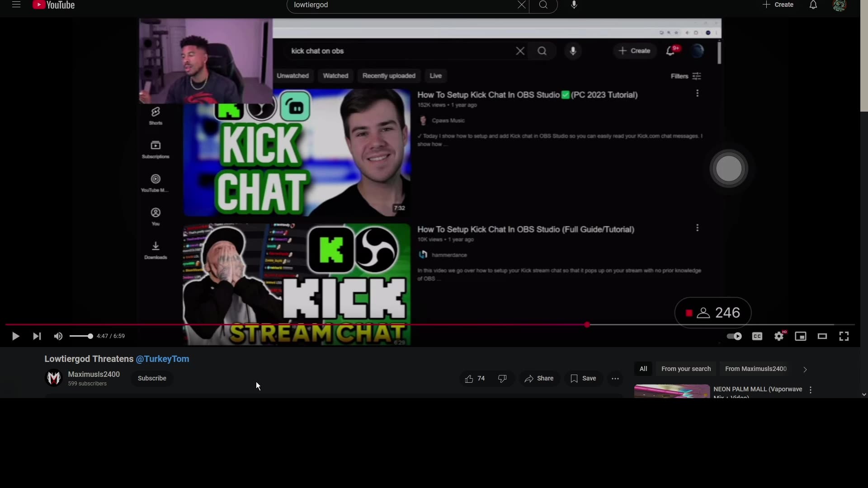Enter fullscreen mode
868x488 pixels.
(844, 336)
